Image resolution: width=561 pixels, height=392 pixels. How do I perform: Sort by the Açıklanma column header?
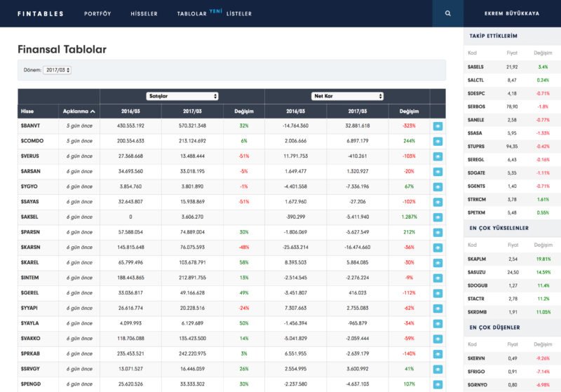(79, 111)
